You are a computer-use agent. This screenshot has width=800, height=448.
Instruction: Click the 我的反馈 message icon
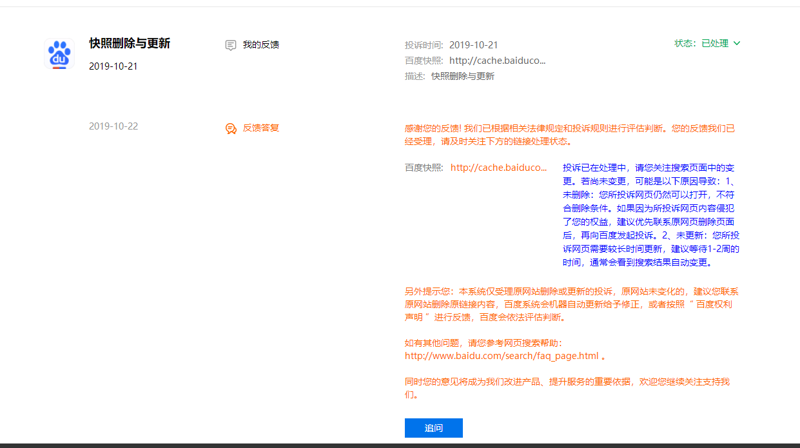tap(231, 45)
